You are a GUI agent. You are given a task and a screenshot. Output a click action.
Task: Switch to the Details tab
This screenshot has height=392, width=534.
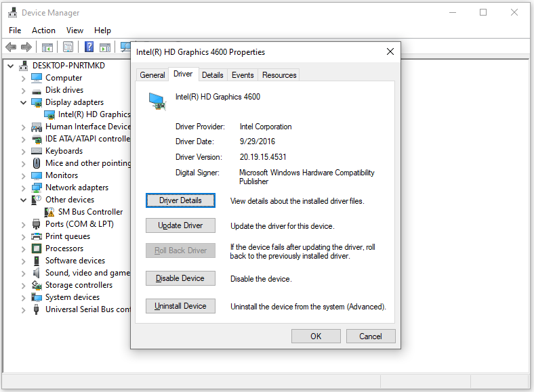pyautogui.click(x=213, y=75)
